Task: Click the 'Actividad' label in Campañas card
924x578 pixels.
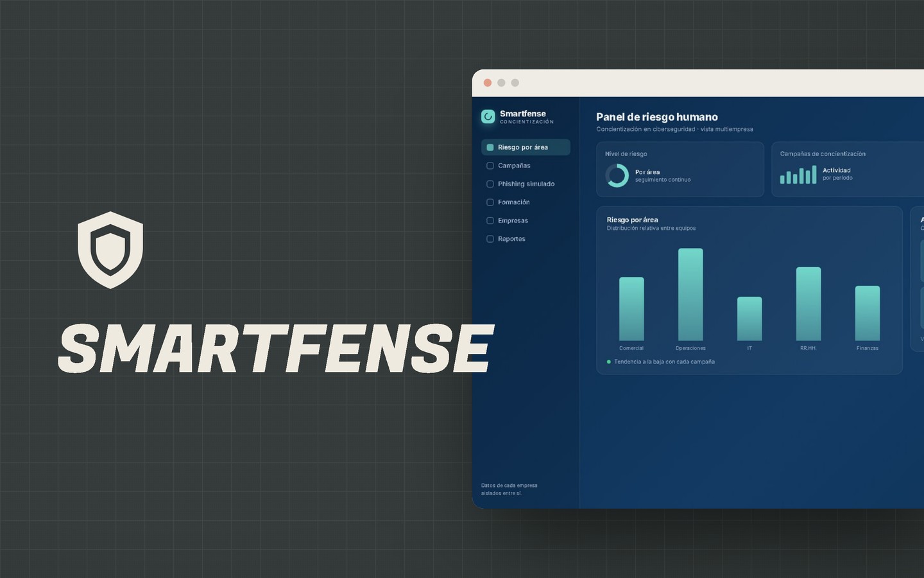Action: [837, 170]
